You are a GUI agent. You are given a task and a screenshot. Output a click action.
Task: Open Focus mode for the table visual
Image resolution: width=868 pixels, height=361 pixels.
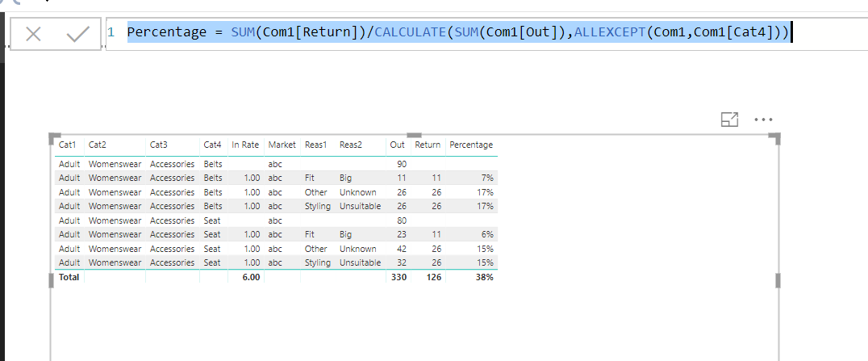click(729, 120)
